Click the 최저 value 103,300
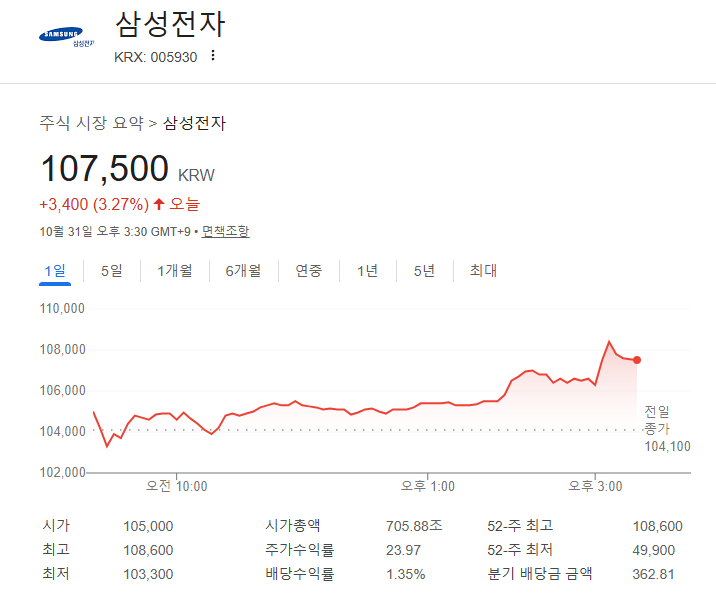Viewport: 716px width, 598px height. (148, 574)
